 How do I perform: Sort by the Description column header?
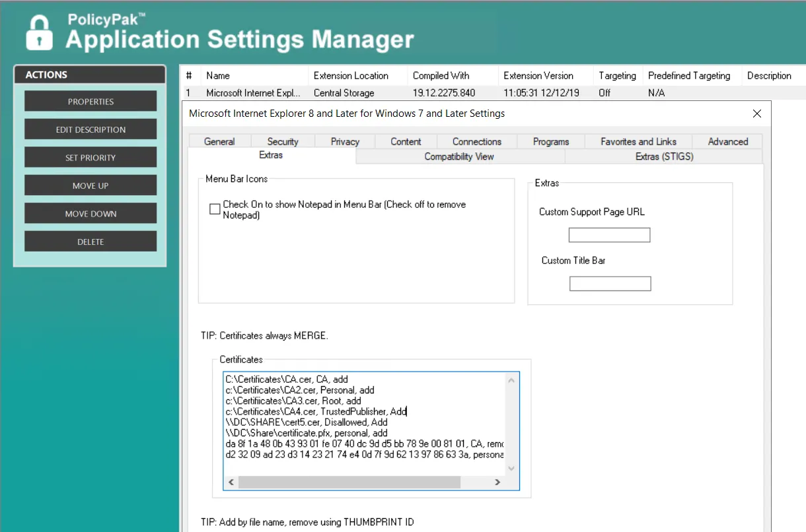tap(774, 75)
